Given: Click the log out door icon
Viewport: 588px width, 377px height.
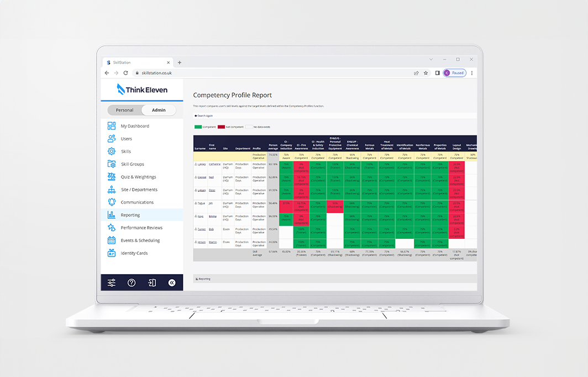Looking at the screenshot, I should 152,283.
